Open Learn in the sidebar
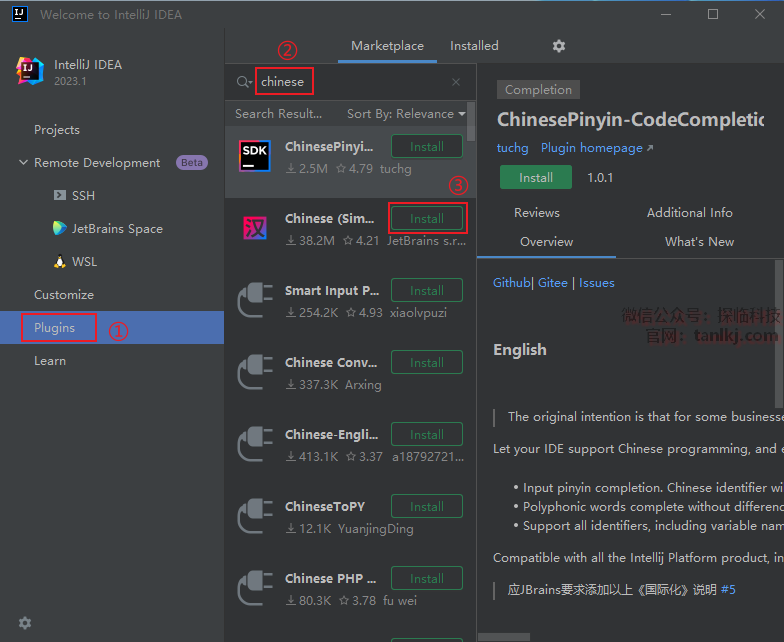 pyautogui.click(x=50, y=360)
